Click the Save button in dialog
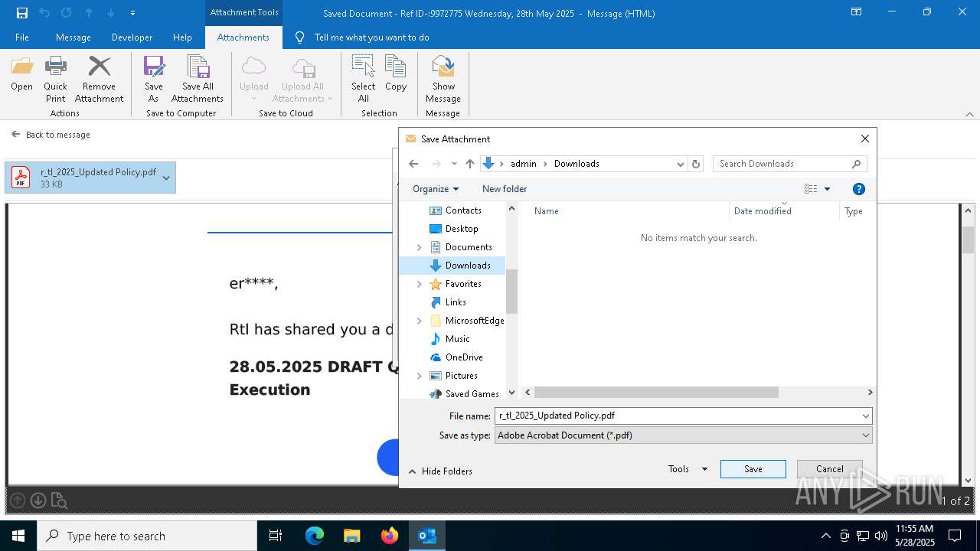This screenshot has height=551, width=980. tap(753, 469)
